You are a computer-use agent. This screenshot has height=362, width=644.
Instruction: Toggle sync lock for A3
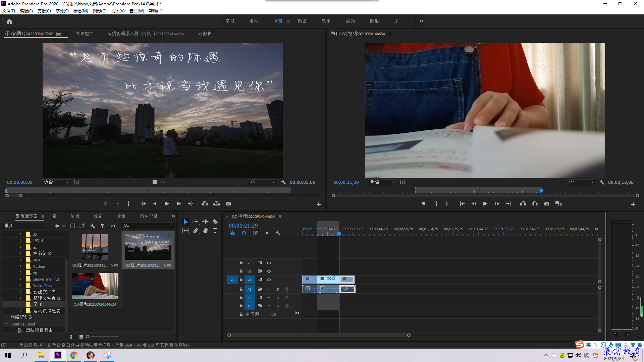tap(260, 306)
